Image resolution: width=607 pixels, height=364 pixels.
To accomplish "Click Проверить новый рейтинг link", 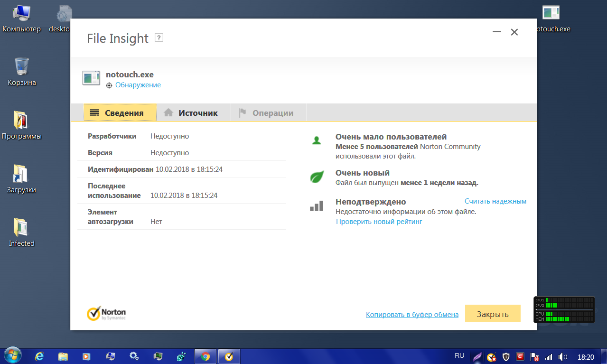I will click(x=379, y=222).
